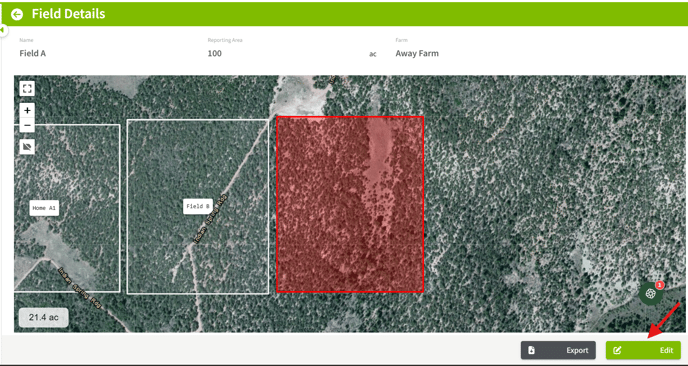Zoom in on the map
Image resolution: width=688 pixels, height=366 pixels.
[x=27, y=111]
